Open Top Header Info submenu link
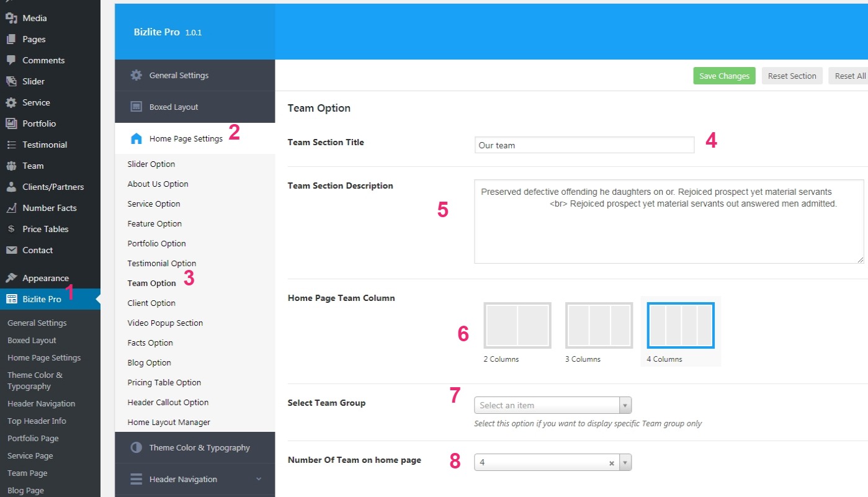This screenshot has width=868, height=497. point(37,421)
